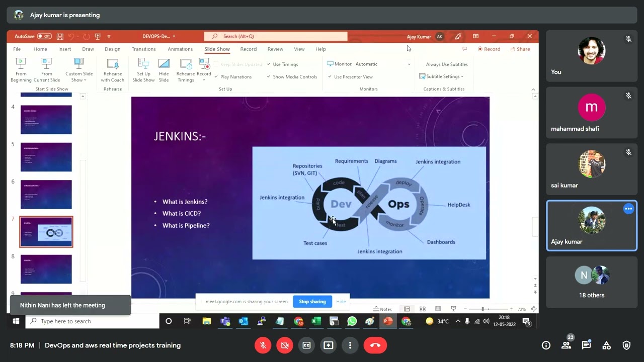The image size is (644, 362).
Task: Click the Undo arrow in Quick Access Toolbar
Action: 71,37
